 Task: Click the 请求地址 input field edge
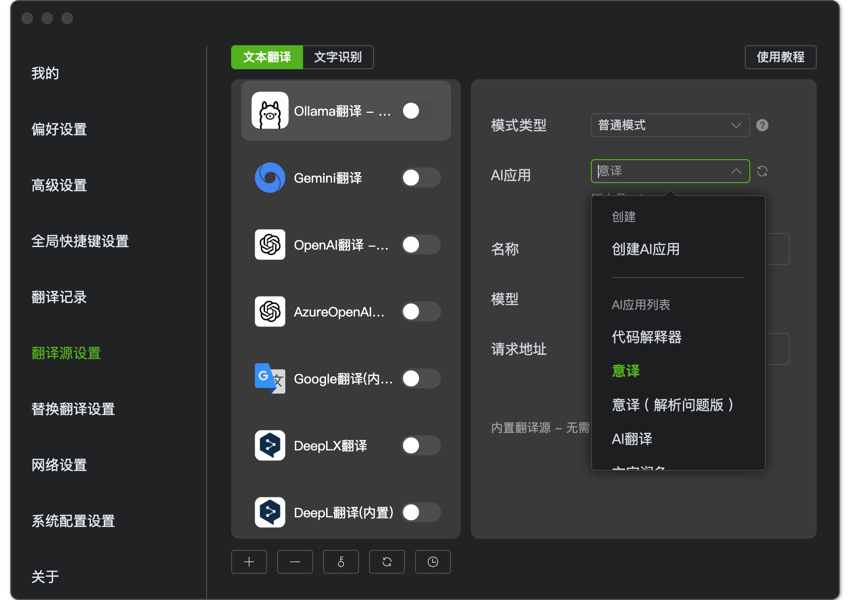777,349
